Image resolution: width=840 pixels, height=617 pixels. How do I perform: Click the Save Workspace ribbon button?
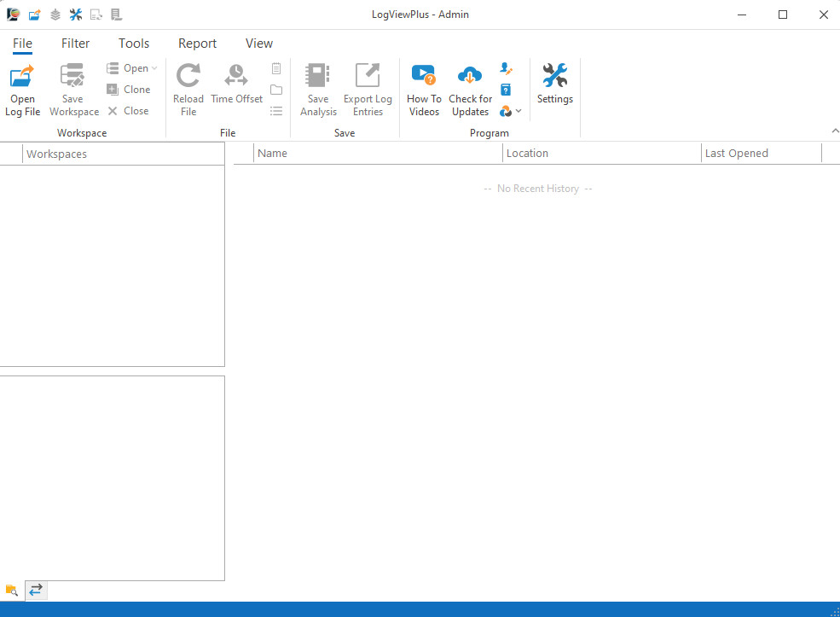coord(74,90)
